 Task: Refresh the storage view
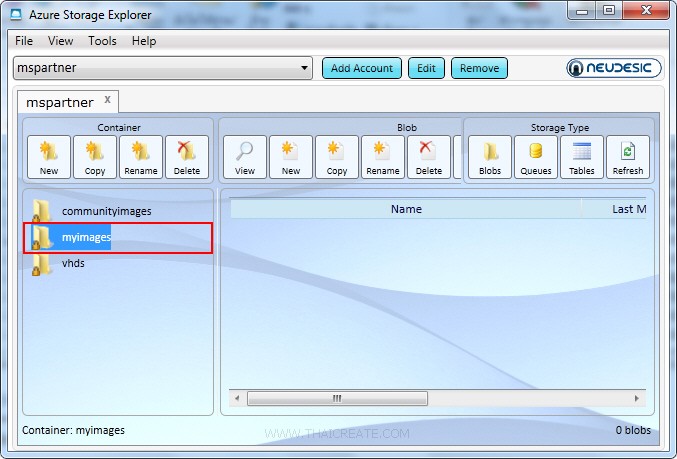[x=628, y=157]
